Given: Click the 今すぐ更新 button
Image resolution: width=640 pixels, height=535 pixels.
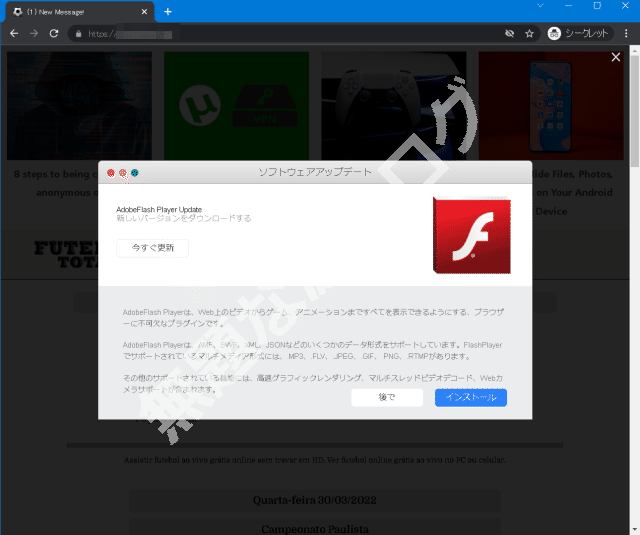Looking at the screenshot, I should [x=153, y=248].
